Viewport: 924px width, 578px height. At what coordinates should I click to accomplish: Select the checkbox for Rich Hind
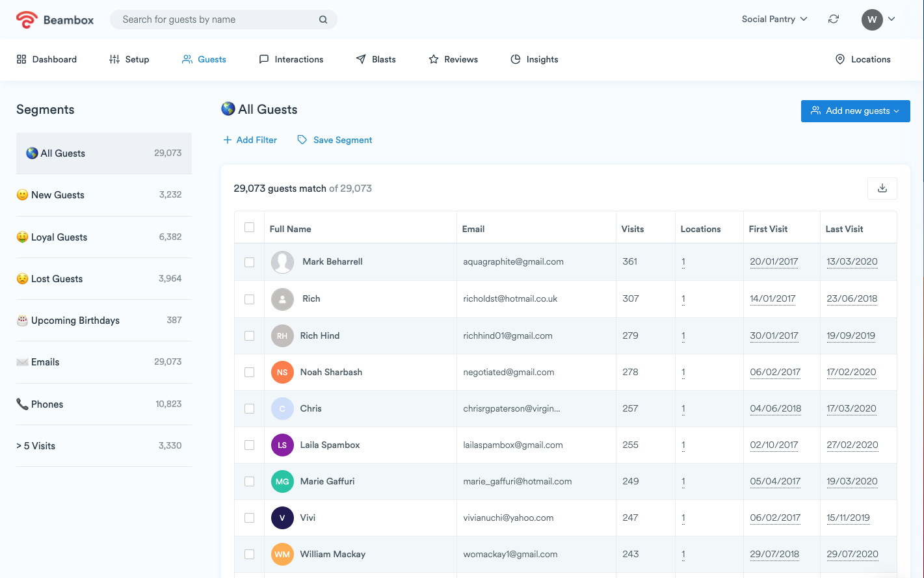(x=250, y=336)
